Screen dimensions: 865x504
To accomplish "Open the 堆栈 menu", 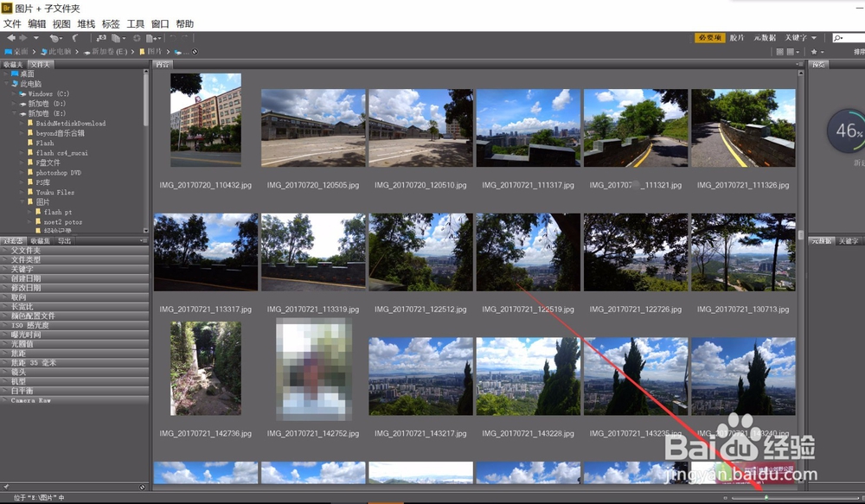I will pos(86,23).
